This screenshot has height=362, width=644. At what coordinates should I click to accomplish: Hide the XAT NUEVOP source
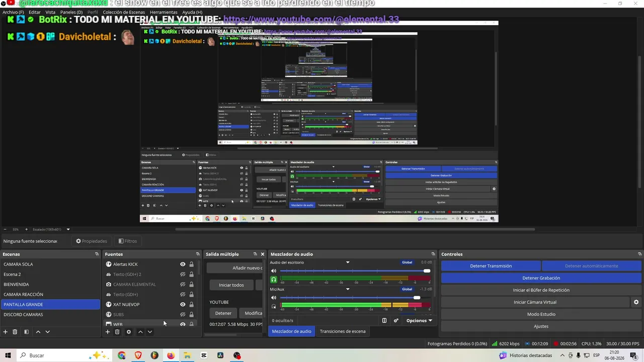(183, 305)
